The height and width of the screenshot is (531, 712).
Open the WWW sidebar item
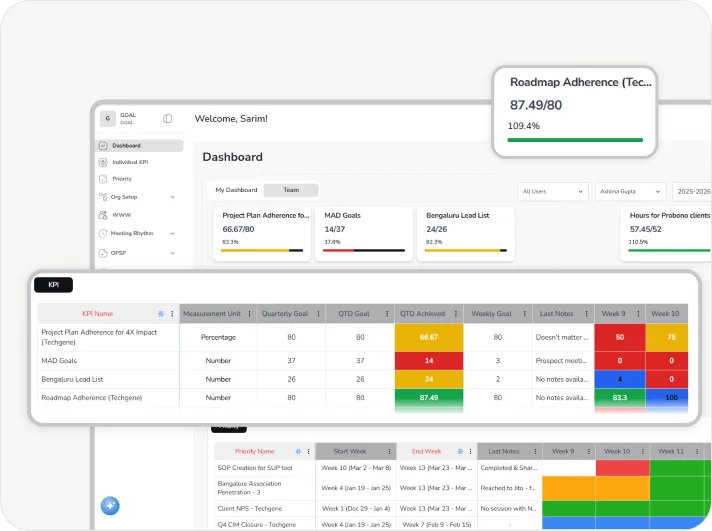pyautogui.click(x=121, y=215)
